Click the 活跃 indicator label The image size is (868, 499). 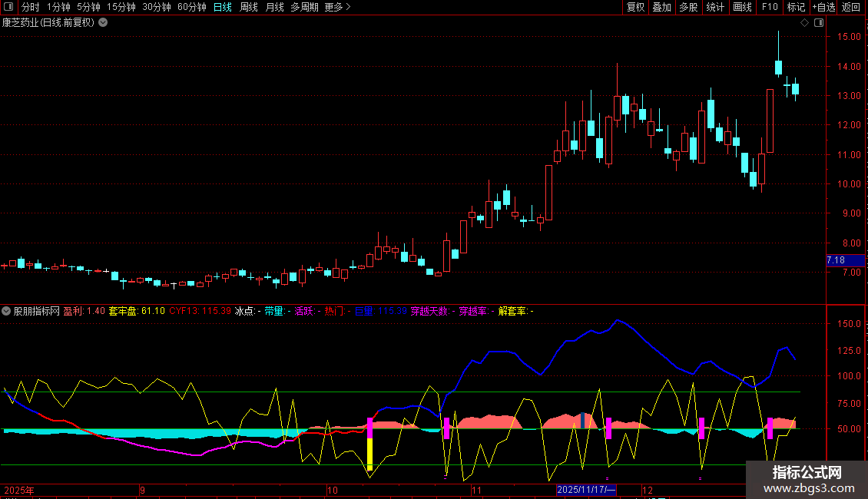(304, 311)
